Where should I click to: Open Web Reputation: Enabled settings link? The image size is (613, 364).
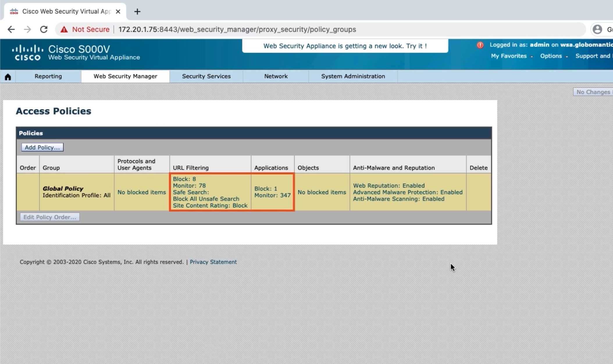[x=389, y=185]
